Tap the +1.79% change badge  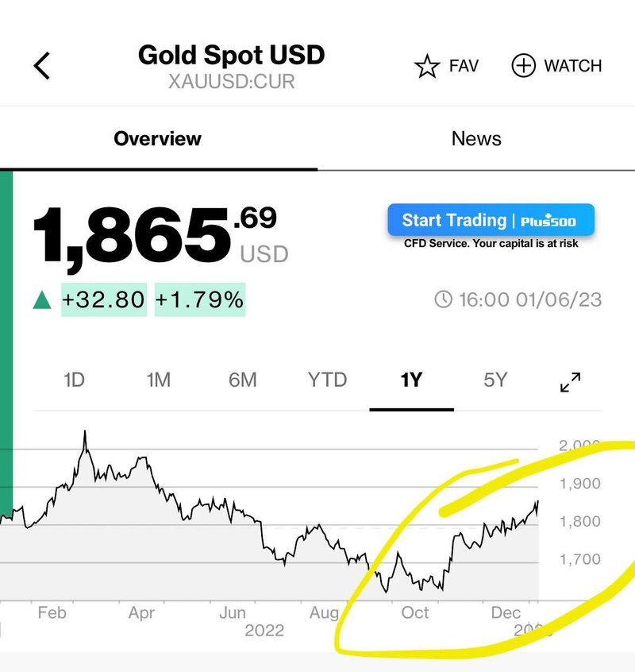[200, 299]
